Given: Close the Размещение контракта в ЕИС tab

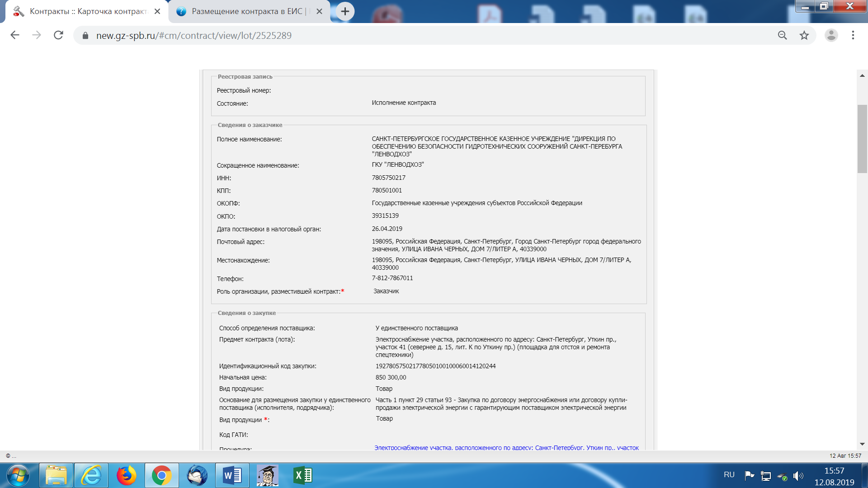Looking at the screenshot, I should pyautogui.click(x=320, y=11).
